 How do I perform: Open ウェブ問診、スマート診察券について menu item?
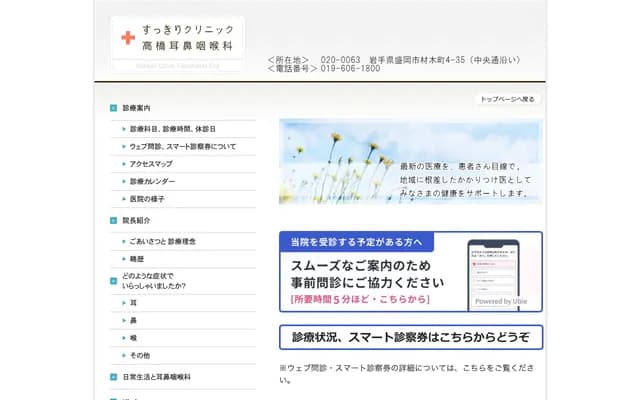tap(183, 147)
